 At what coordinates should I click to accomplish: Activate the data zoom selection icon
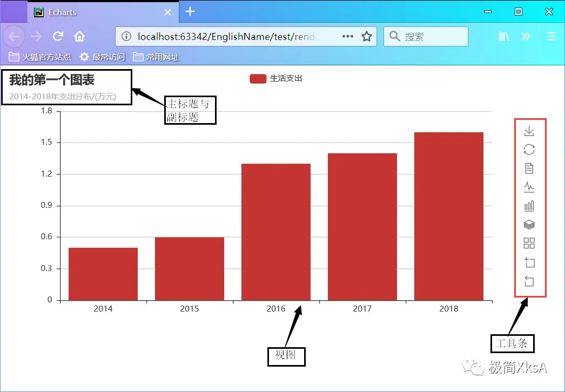point(529,262)
